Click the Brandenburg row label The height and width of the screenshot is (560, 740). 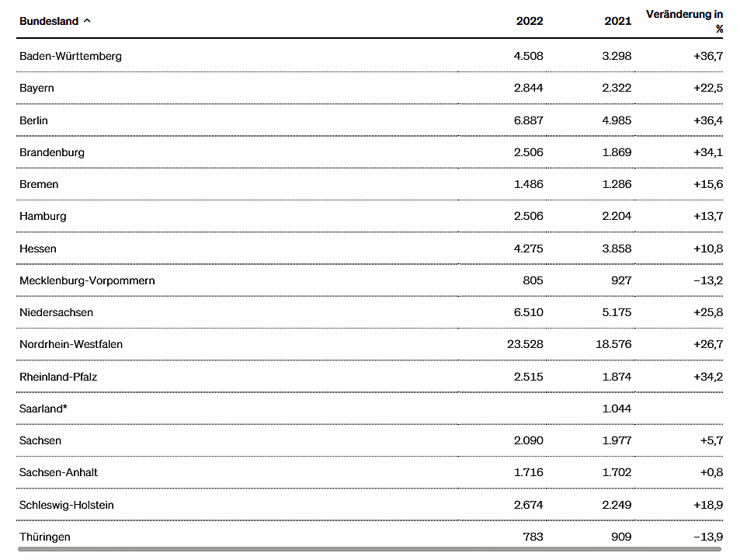coord(52,152)
